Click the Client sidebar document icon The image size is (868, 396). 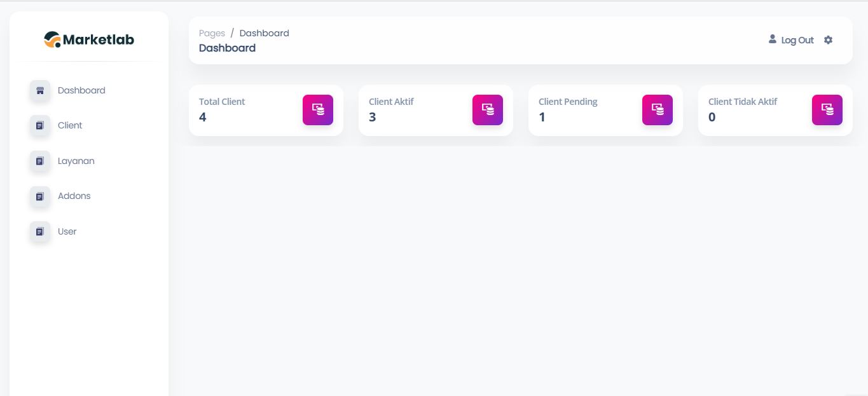[40, 126]
